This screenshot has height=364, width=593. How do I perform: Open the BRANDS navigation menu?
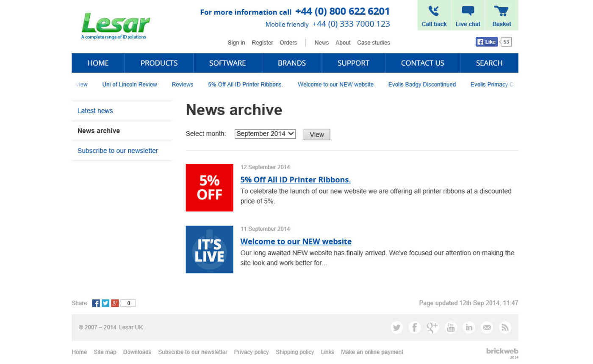[291, 63]
